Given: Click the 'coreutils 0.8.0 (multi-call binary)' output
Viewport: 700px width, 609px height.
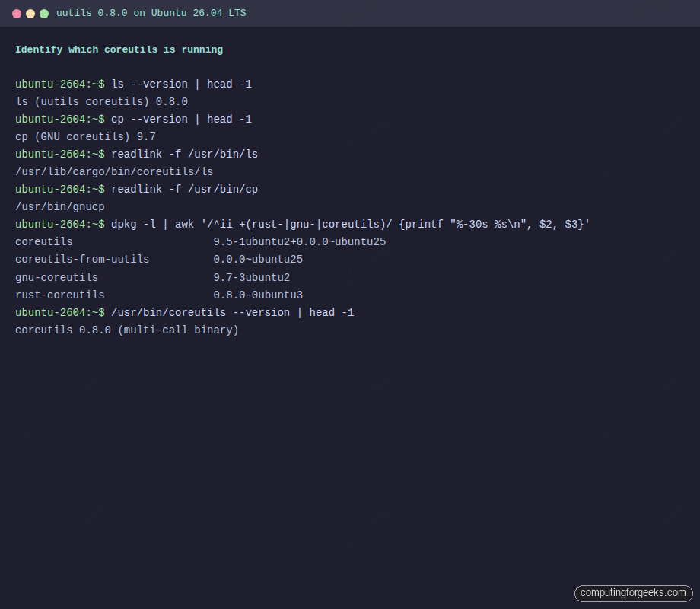Looking at the screenshot, I should coord(126,330).
